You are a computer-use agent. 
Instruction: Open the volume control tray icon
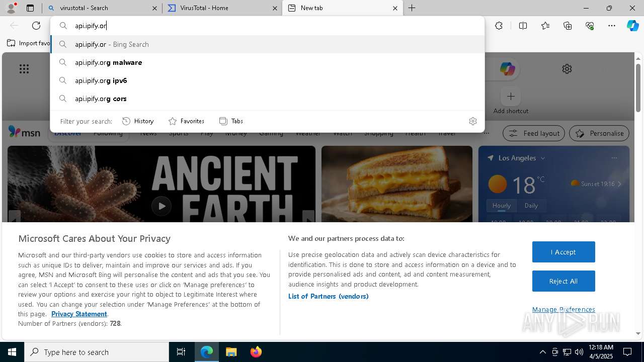pos(579,352)
